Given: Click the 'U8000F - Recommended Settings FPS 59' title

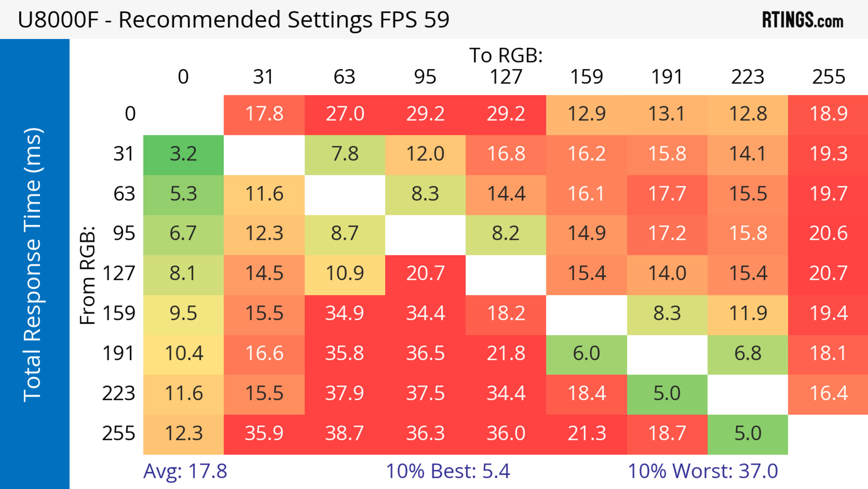Looking at the screenshot, I should pos(233,19).
